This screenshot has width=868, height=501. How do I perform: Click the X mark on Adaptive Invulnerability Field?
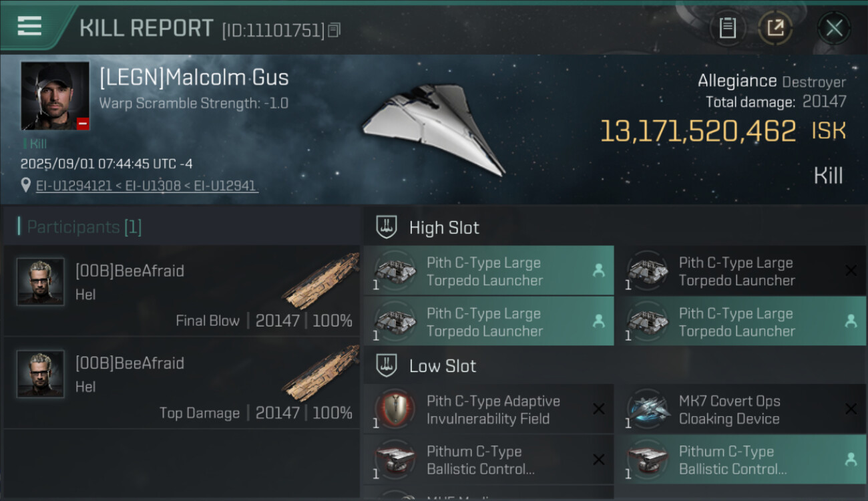click(599, 409)
